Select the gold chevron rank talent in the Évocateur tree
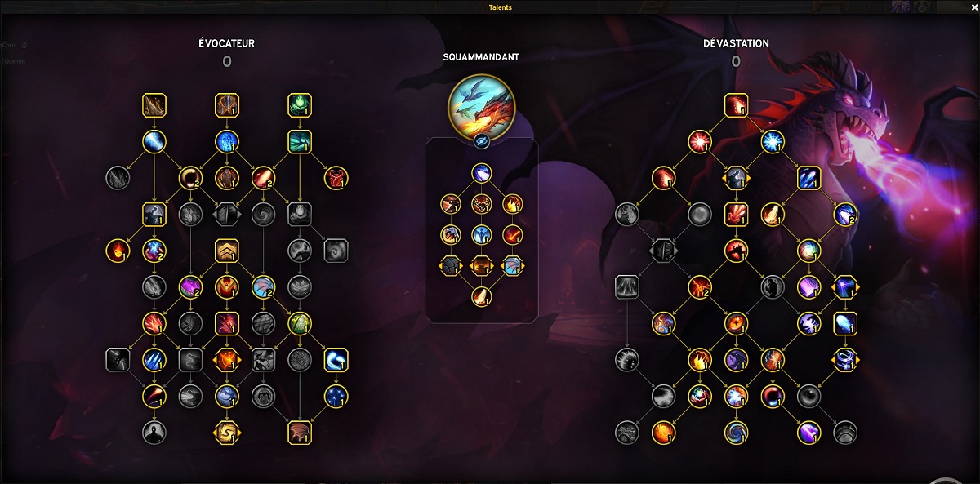 227,251
